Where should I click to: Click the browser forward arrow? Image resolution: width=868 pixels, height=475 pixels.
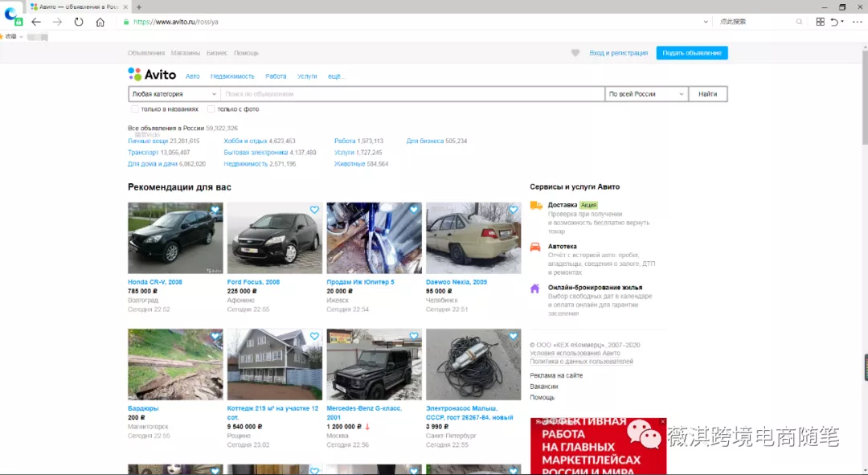pos(58,22)
